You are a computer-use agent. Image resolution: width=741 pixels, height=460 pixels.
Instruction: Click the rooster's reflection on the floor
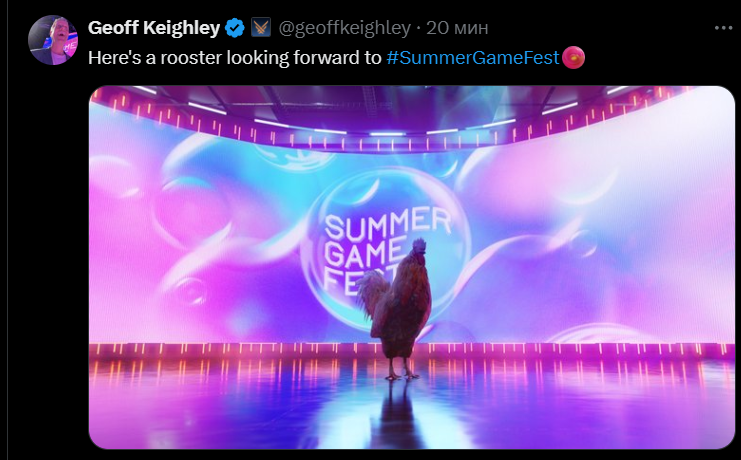(x=397, y=414)
